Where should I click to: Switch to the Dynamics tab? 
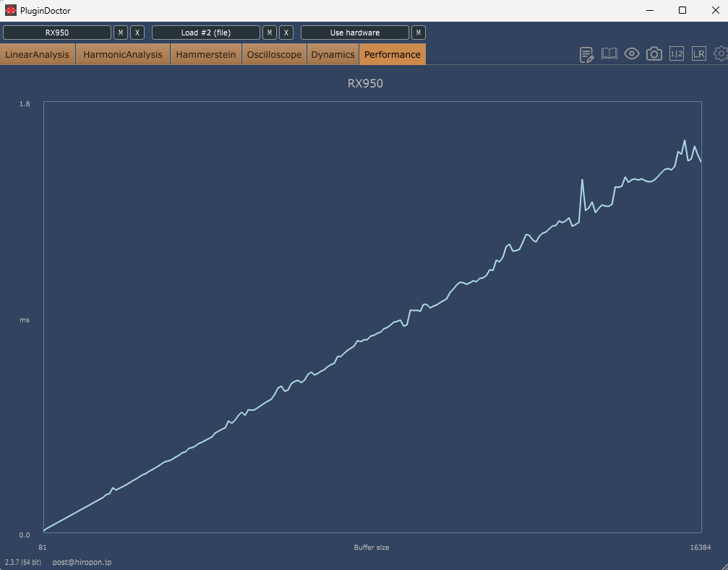tap(333, 54)
